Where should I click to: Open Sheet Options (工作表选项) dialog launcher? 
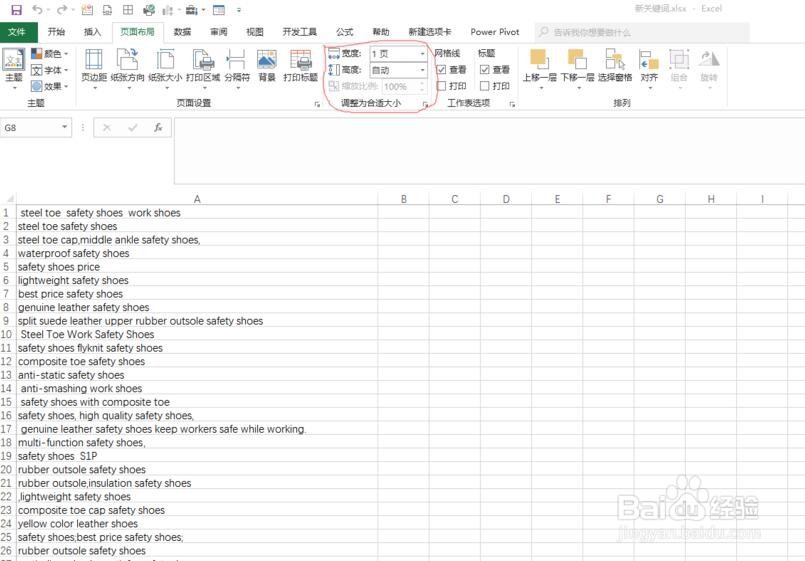pyautogui.click(x=512, y=104)
